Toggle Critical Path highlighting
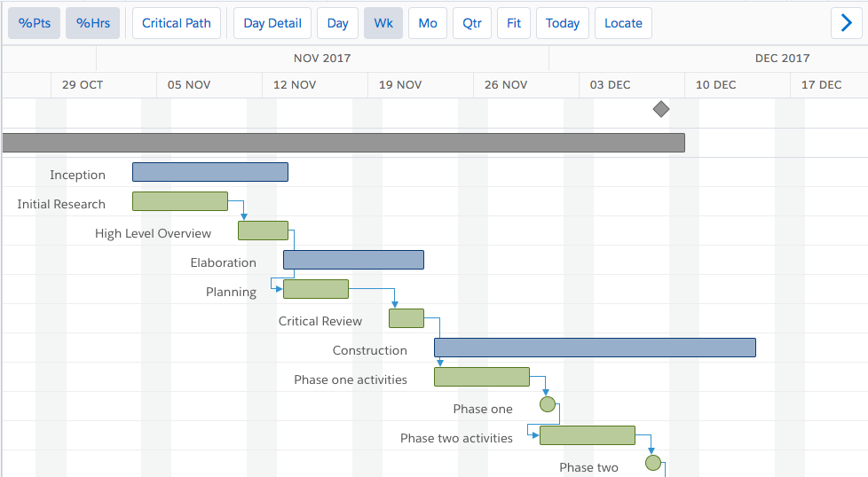The height and width of the screenshot is (477, 868). (x=177, y=23)
